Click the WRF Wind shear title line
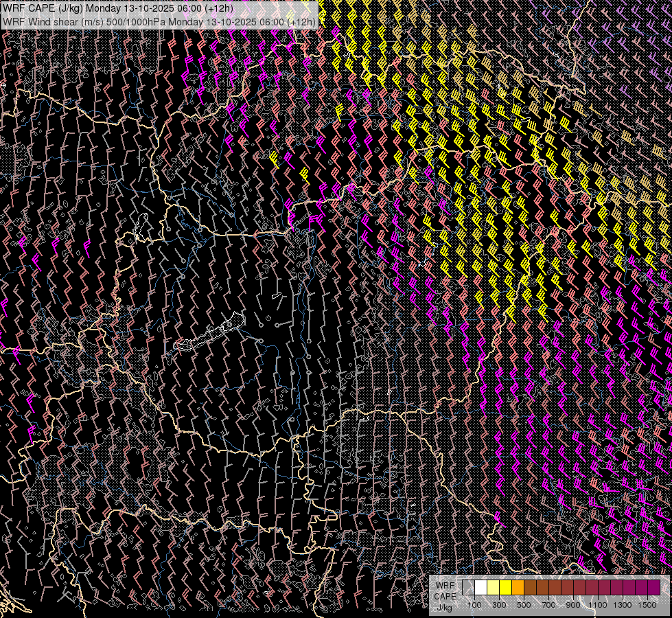The width and height of the screenshot is (672, 618). (159, 21)
